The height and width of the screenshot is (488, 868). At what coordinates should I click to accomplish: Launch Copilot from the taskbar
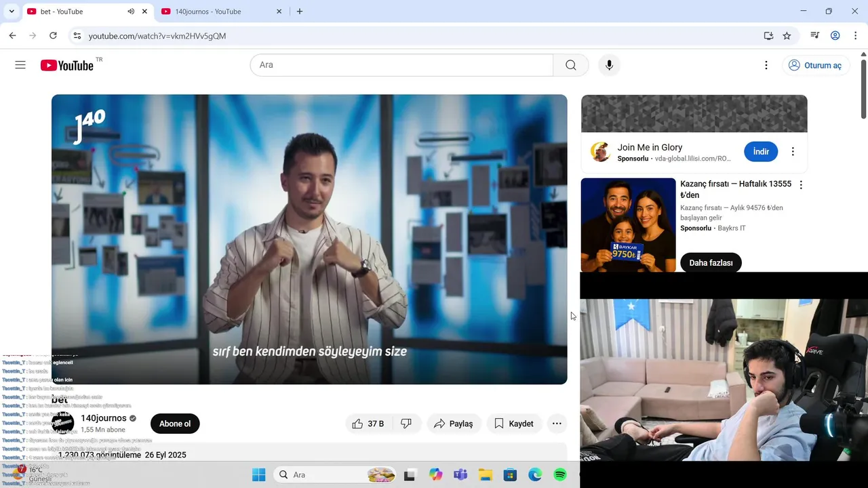[x=435, y=475]
